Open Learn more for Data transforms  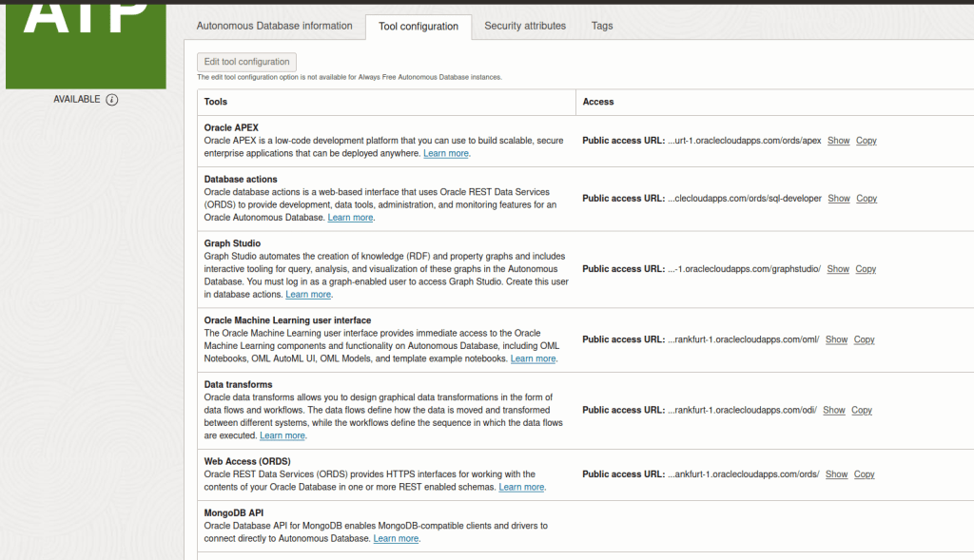click(282, 435)
